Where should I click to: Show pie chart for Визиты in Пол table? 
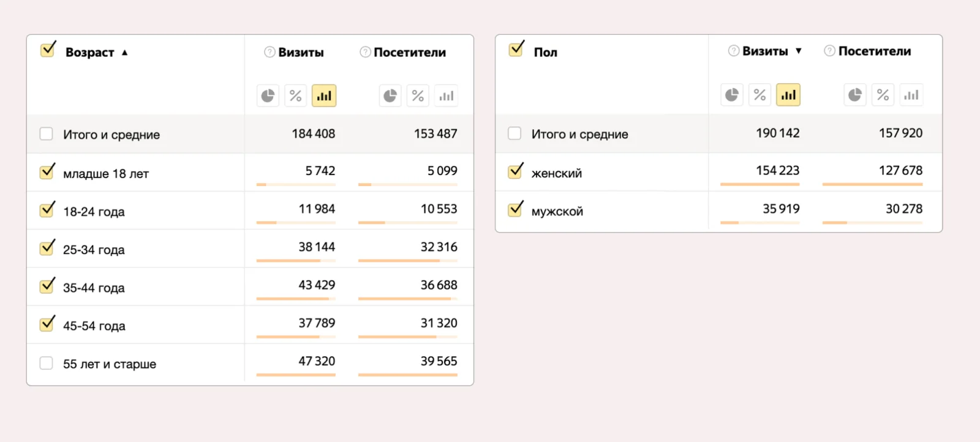coord(732,95)
